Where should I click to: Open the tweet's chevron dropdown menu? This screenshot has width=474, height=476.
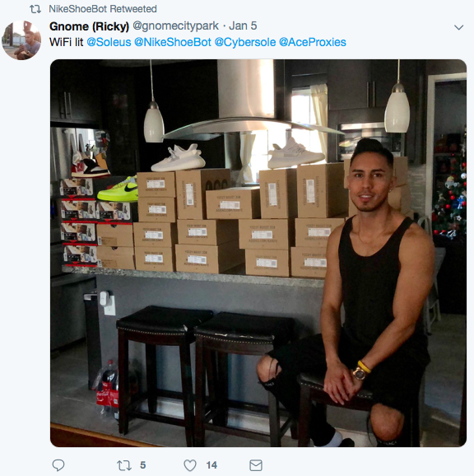click(458, 27)
